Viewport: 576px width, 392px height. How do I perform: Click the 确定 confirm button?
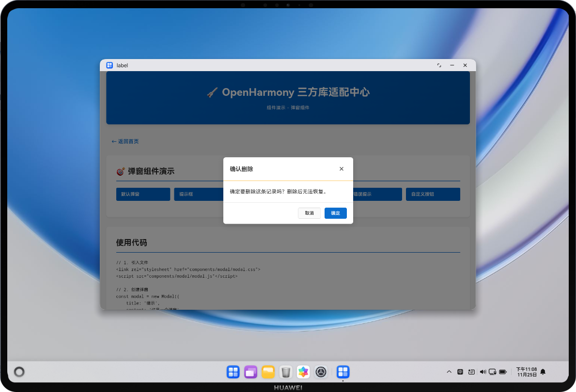335,213
